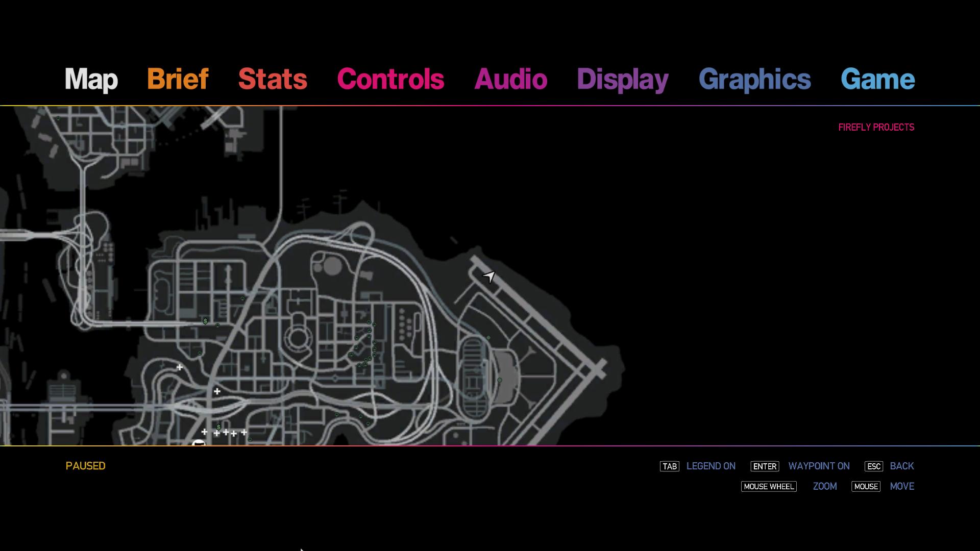Screen dimensions: 980x551
Task: Click the BACK label
Action: [902, 466]
